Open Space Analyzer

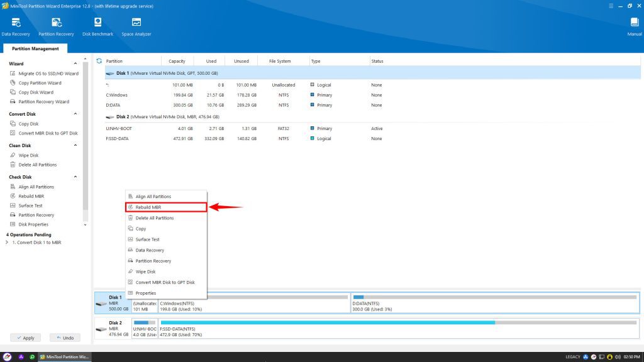[x=136, y=27]
